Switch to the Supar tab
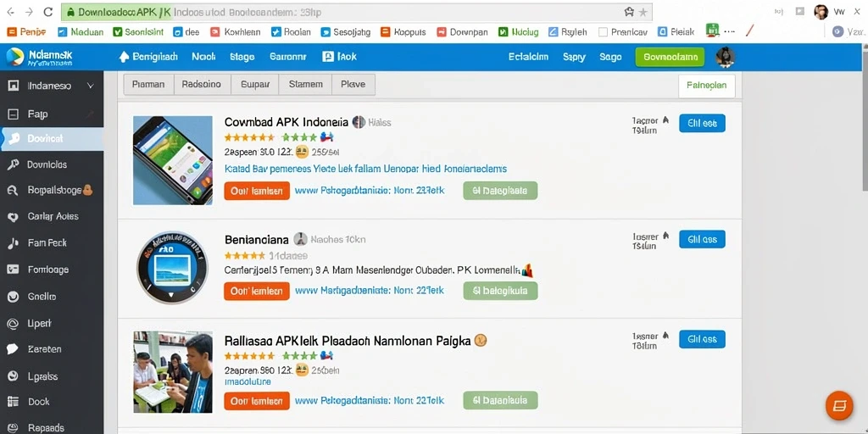This screenshot has width=868, height=434. (x=254, y=85)
